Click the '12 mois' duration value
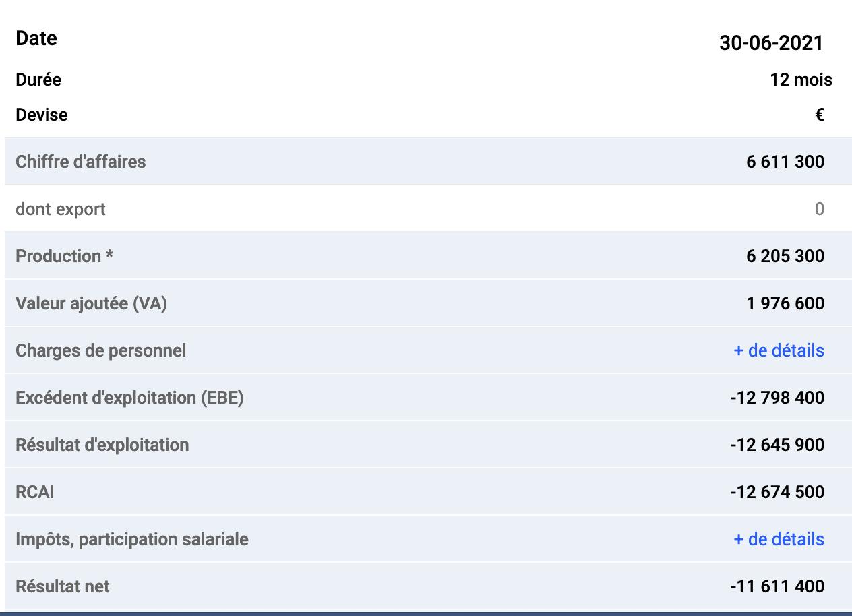This screenshot has width=852, height=616. coord(801,80)
